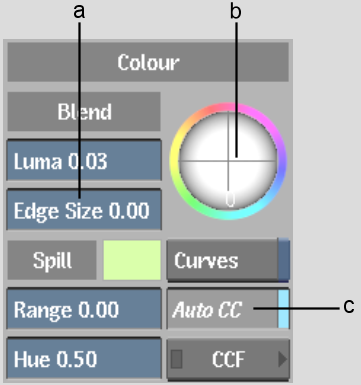
Task: Open the Colour header menu
Action: [x=148, y=62]
